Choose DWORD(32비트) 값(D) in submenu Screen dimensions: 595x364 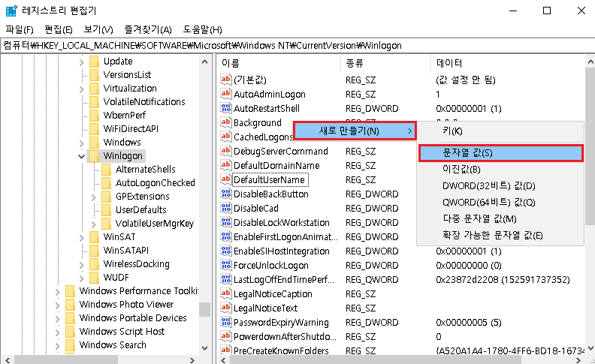tap(488, 185)
